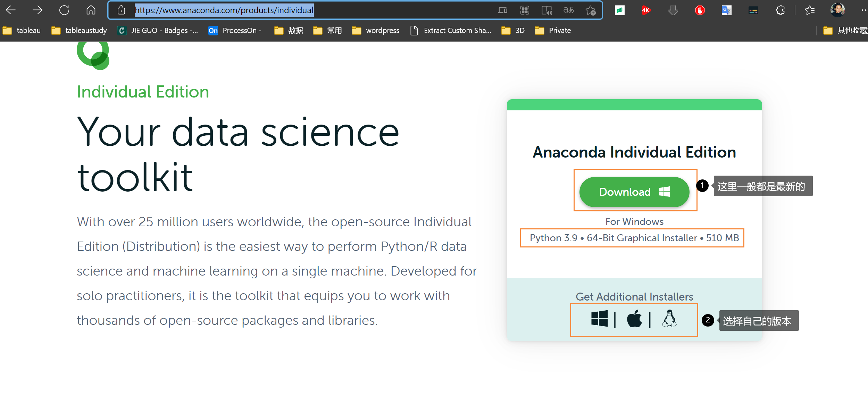868x396 pixels.
Task: Open the 4K video downloader extension
Action: coord(646,10)
